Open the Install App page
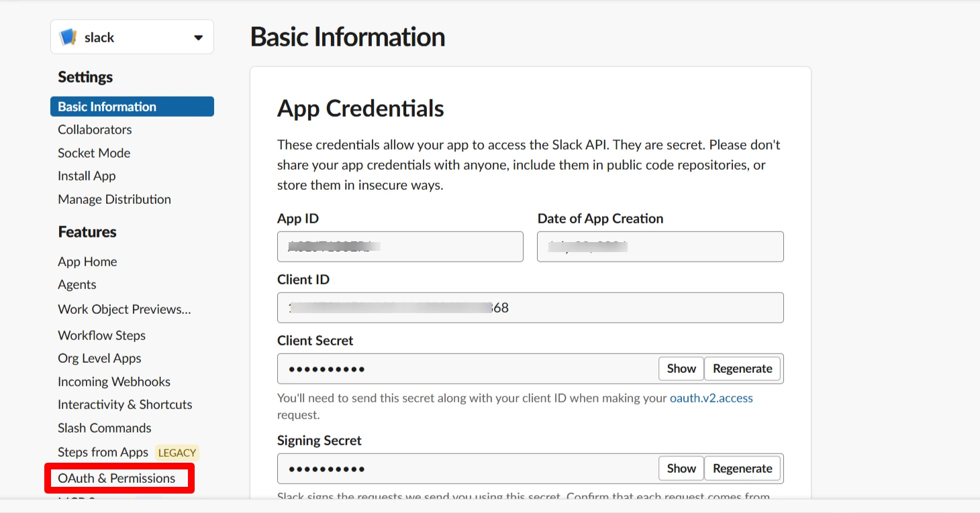This screenshot has width=980, height=513. point(87,176)
